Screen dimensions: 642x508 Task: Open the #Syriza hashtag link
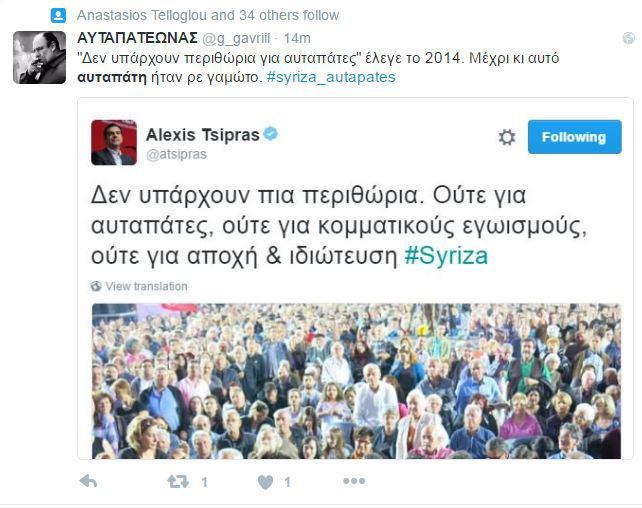pos(446,256)
